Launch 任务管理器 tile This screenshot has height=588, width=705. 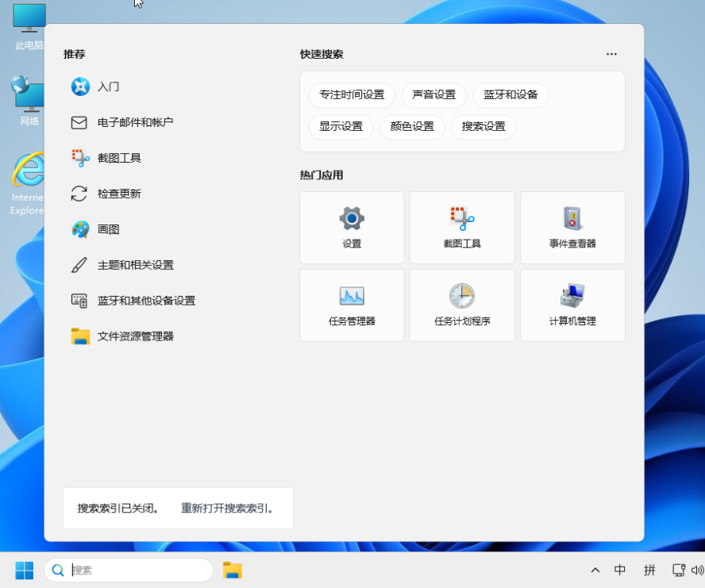point(352,306)
